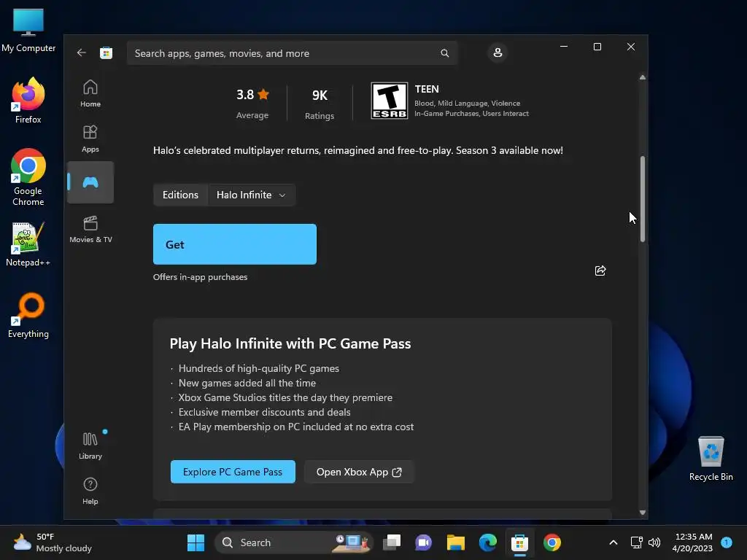This screenshot has width=747, height=560.
Task: Open the Library section
Action: coord(90,446)
